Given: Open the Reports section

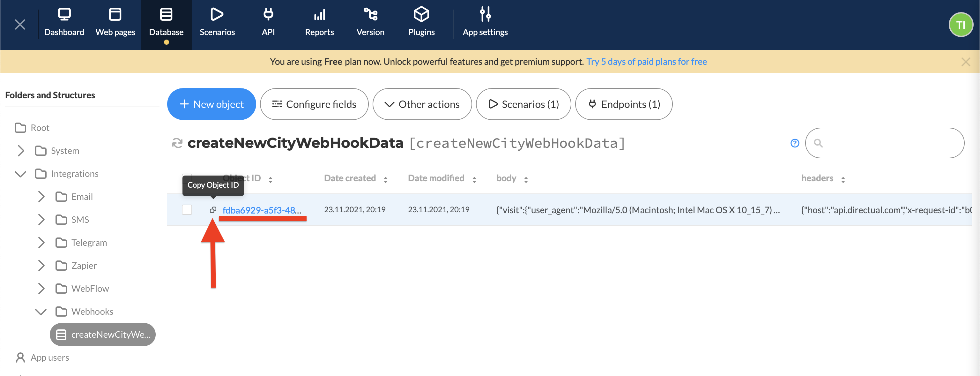Looking at the screenshot, I should point(319,22).
